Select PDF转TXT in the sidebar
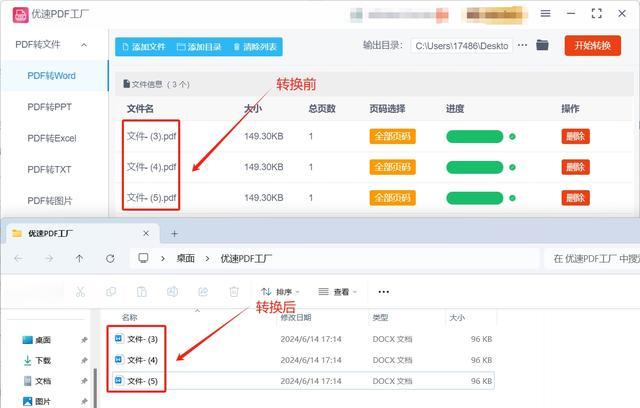Viewport: 640px width, 408px height. [x=49, y=169]
